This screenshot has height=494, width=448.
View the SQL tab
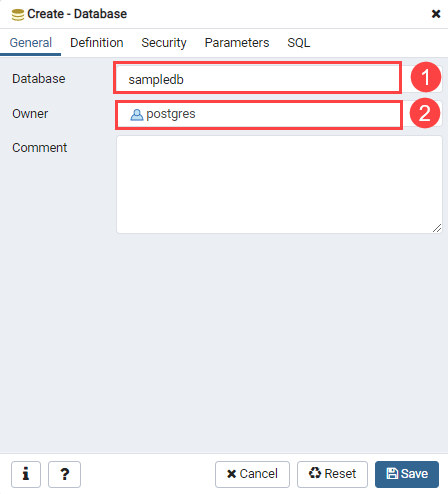[299, 43]
